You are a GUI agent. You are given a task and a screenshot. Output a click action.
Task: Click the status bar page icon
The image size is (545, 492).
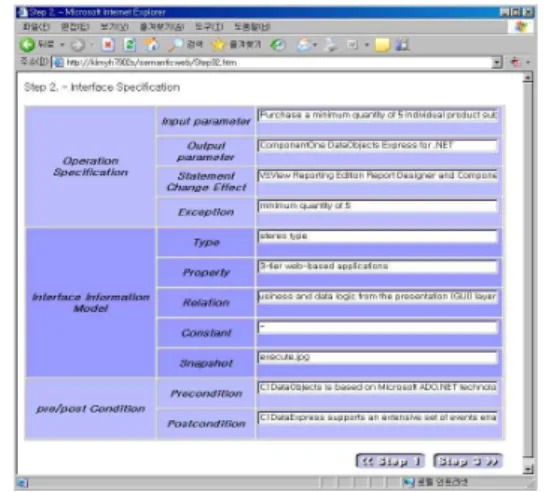(x=22, y=483)
